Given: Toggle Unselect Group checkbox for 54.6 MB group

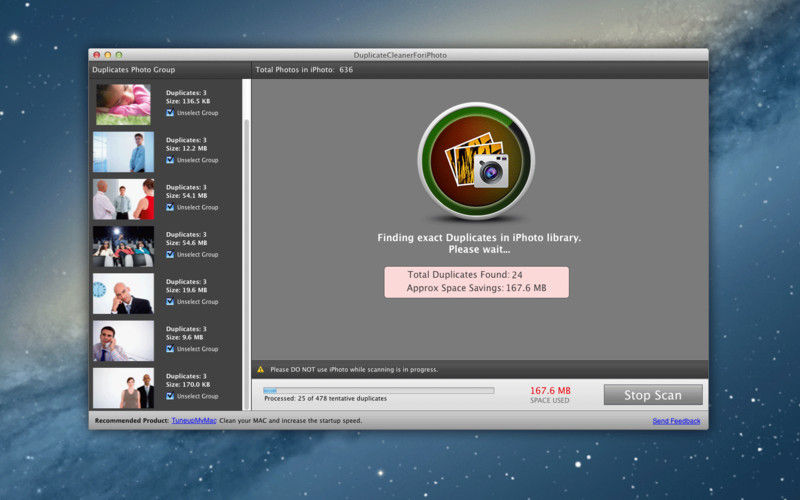Looking at the screenshot, I should tap(170, 254).
